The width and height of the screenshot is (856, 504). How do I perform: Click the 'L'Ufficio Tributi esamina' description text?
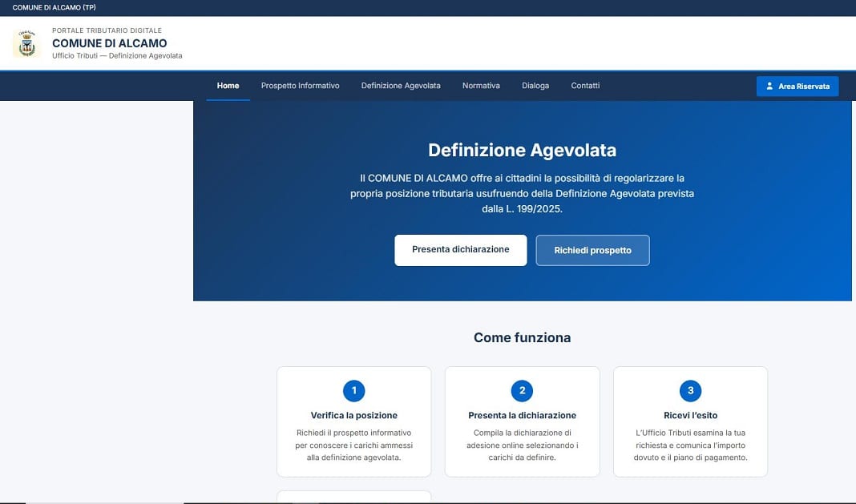(690, 445)
